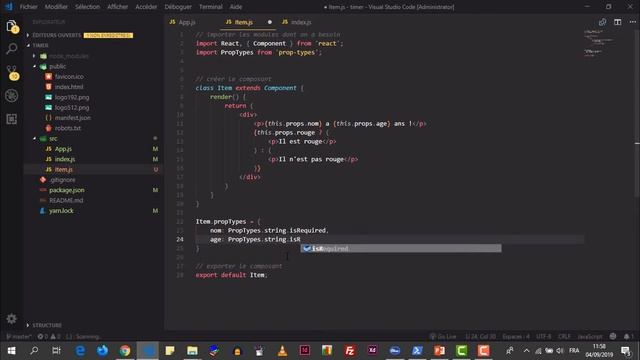Click the VS Code logo in title bar
The width and height of the screenshot is (640, 360).
coord(9,7)
